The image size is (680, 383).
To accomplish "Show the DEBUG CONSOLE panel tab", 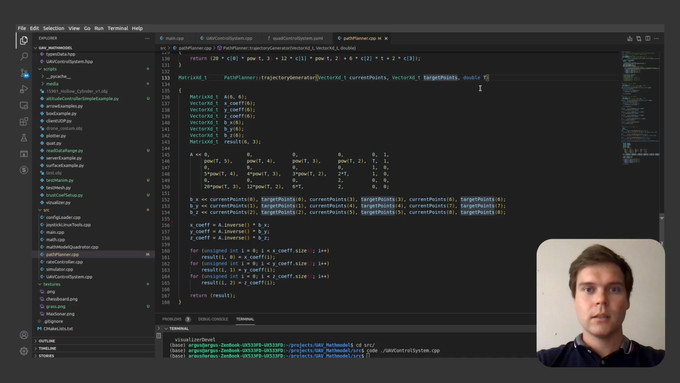I will [213, 319].
